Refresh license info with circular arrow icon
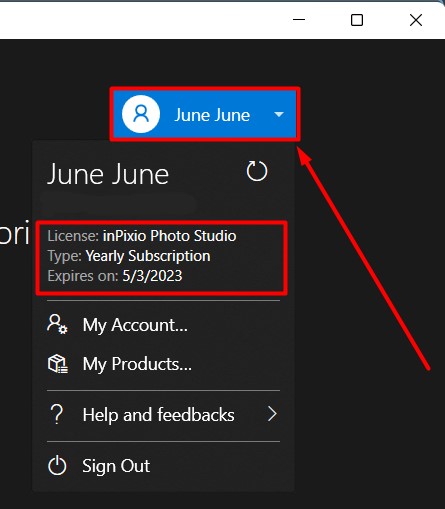 (x=257, y=171)
